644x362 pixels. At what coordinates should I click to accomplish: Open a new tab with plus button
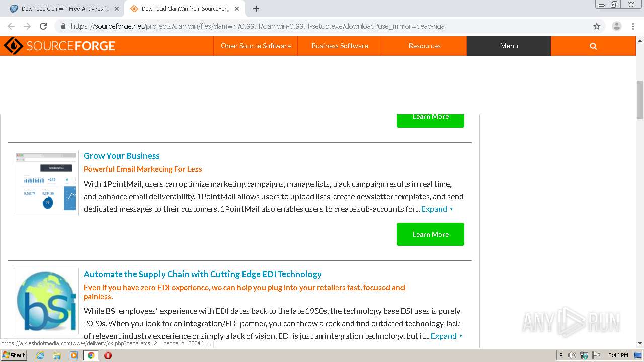(256, 9)
